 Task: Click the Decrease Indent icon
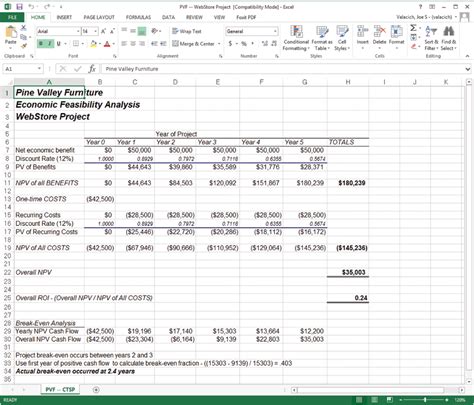coord(154,44)
